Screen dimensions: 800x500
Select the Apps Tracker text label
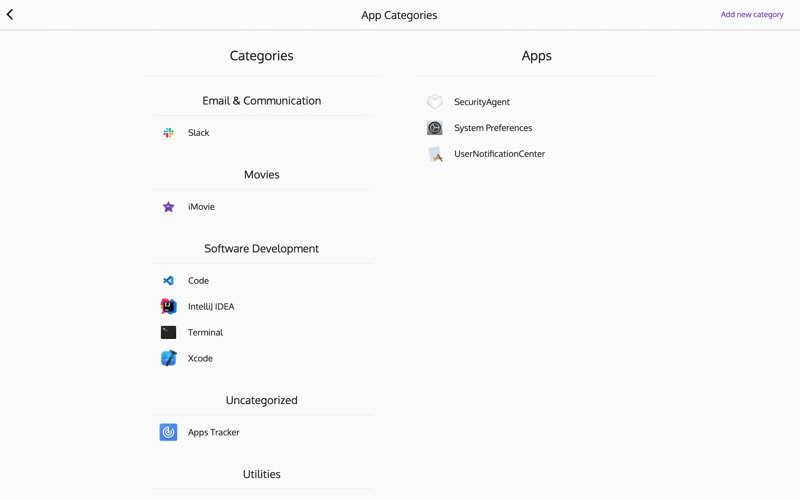coord(213,432)
